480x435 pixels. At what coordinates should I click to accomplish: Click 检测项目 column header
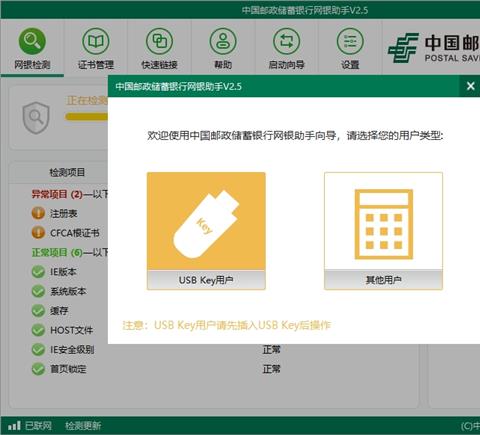point(67,172)
